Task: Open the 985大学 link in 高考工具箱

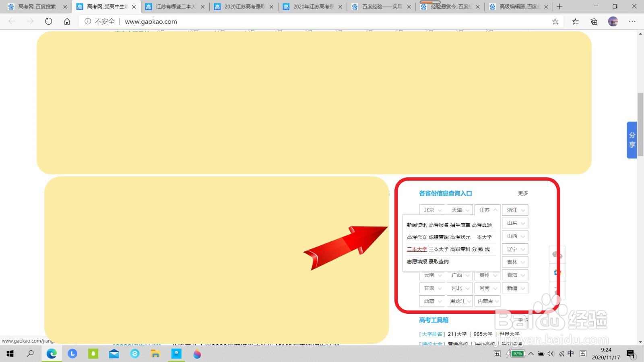Action: (x=483, y=334)
